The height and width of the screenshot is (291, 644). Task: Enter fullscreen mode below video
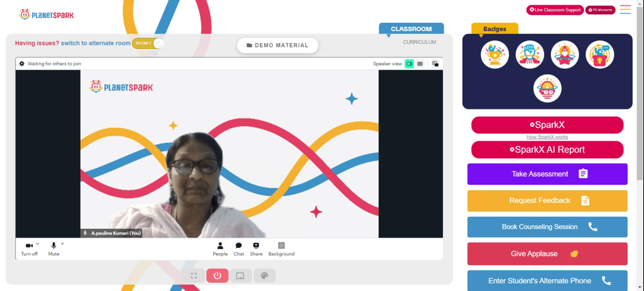pos(194,276)
